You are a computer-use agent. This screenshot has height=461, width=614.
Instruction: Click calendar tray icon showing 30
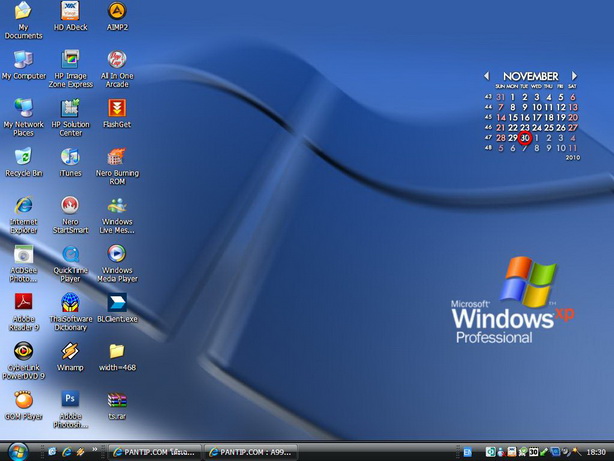tap(533, 452)
